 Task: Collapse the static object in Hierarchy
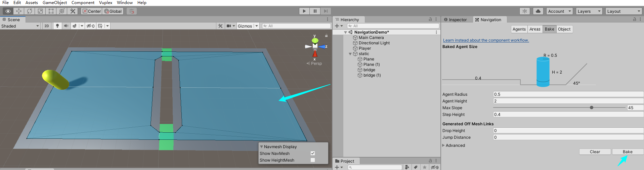coord(350,54)
